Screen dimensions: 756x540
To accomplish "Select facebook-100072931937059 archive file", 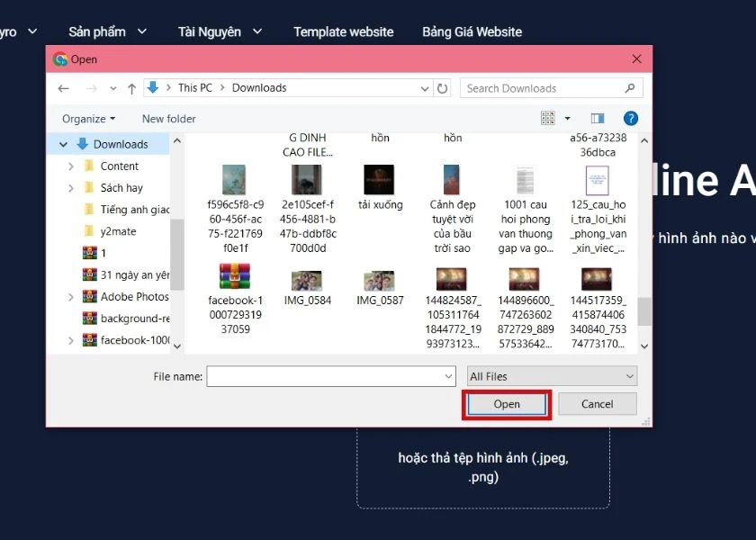I will point(235,276).
